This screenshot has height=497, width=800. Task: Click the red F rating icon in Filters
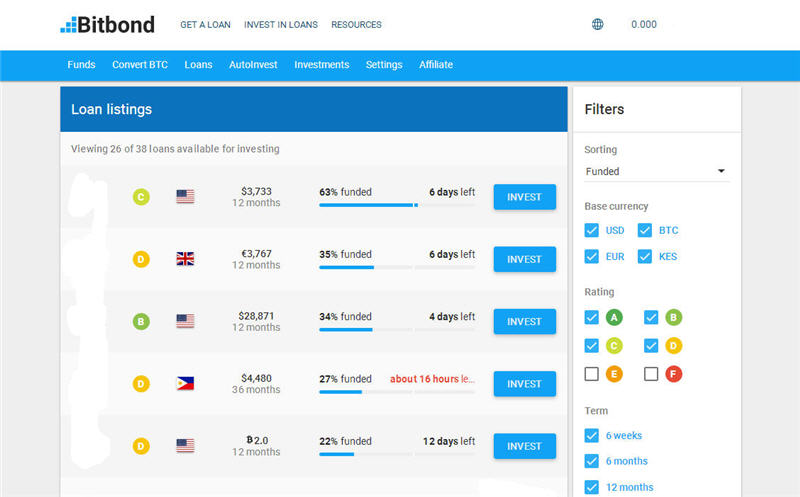pos(673,374)
